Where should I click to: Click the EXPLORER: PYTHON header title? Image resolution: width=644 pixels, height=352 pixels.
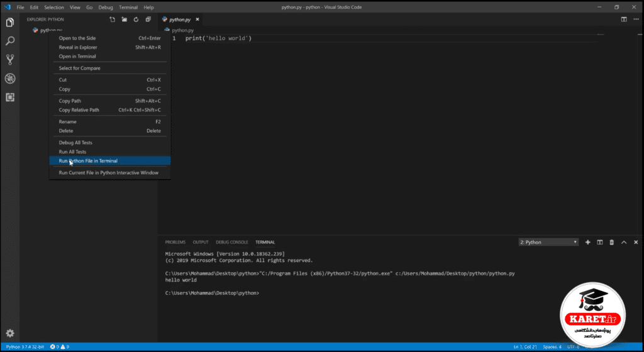tap(45, 19)
